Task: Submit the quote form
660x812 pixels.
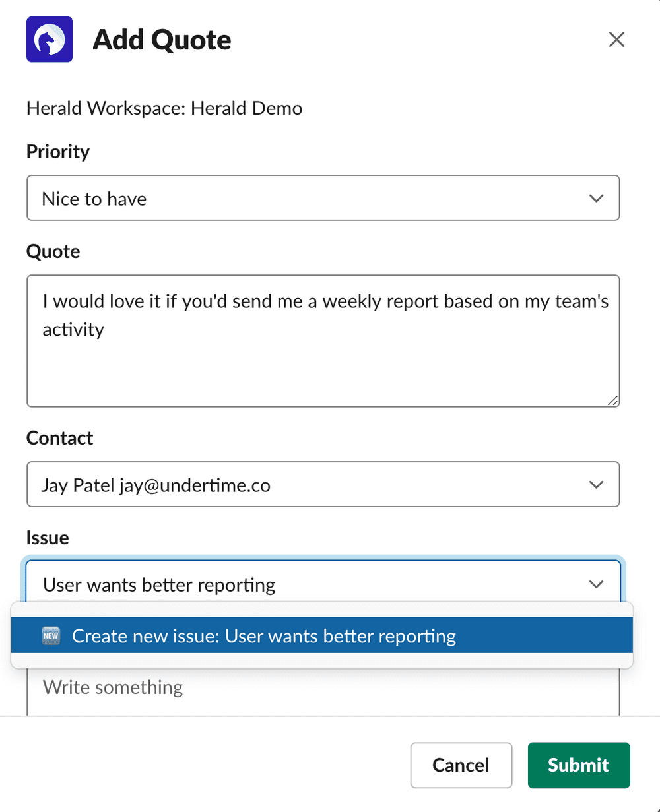Action: coord(579,765)
